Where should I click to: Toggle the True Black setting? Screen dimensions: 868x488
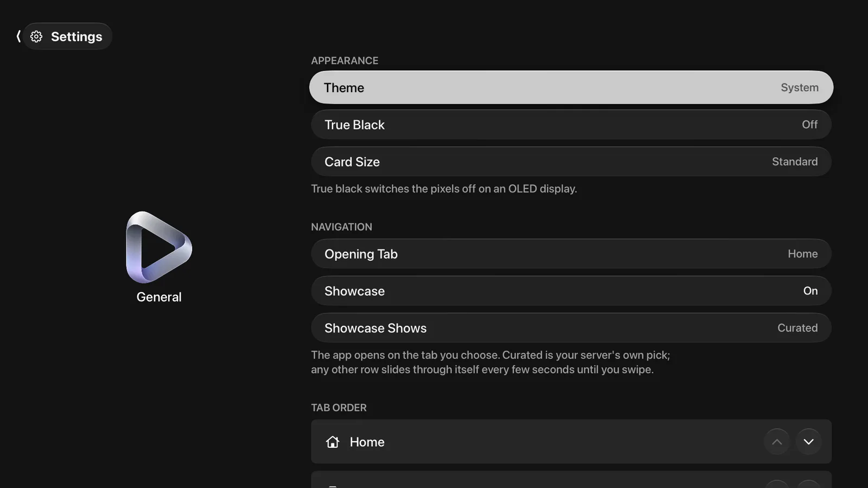point(571,125)
